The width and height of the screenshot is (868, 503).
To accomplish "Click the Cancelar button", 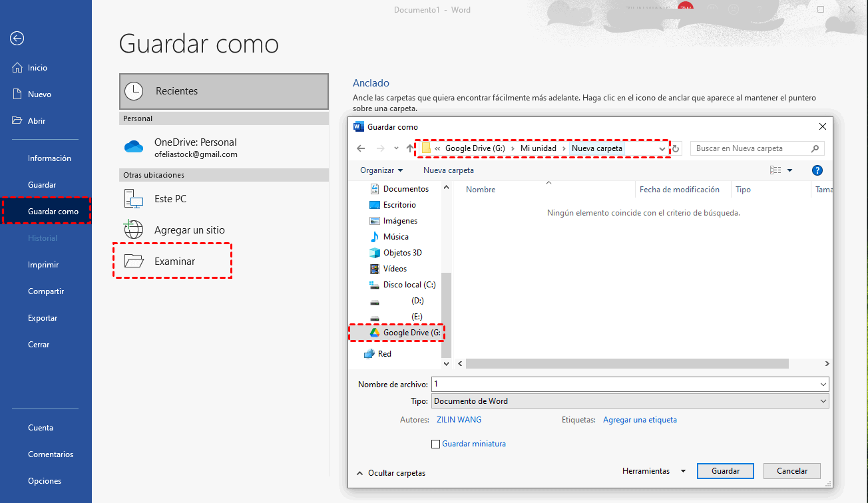I will pos(792,471).
